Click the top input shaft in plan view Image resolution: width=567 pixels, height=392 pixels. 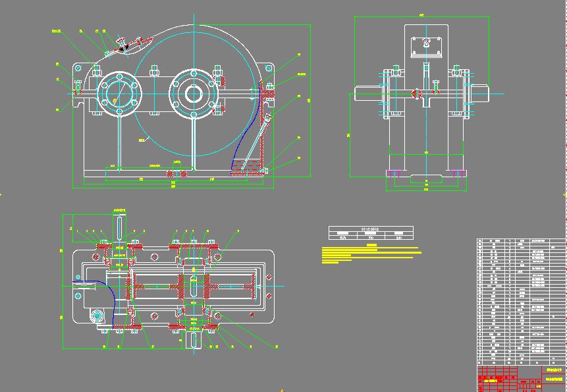click(x=119, y=229)
